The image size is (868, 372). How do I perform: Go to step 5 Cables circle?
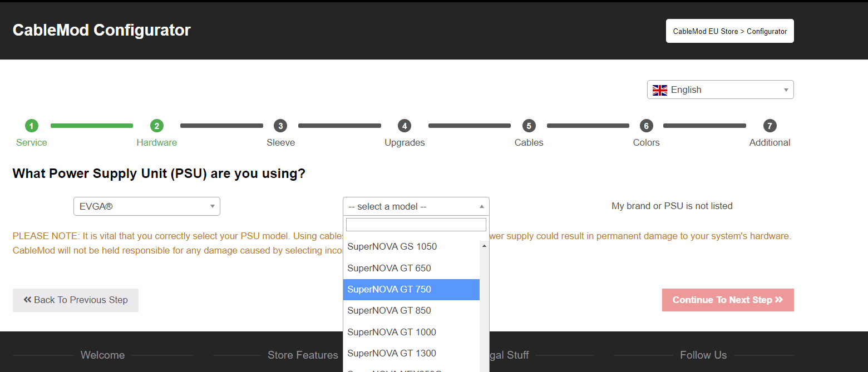click(x=529, y=126)
